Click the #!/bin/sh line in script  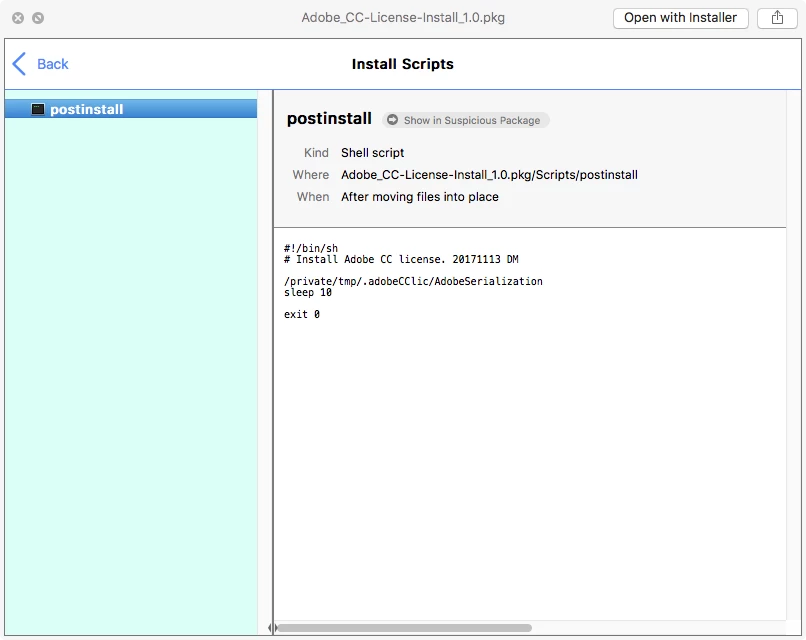(x=311, y=248)
